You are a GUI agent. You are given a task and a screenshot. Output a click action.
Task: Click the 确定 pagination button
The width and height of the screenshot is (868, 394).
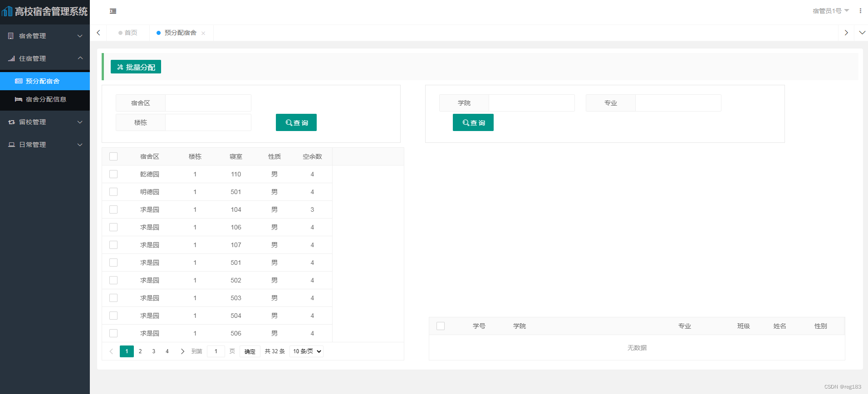(250, 351)
